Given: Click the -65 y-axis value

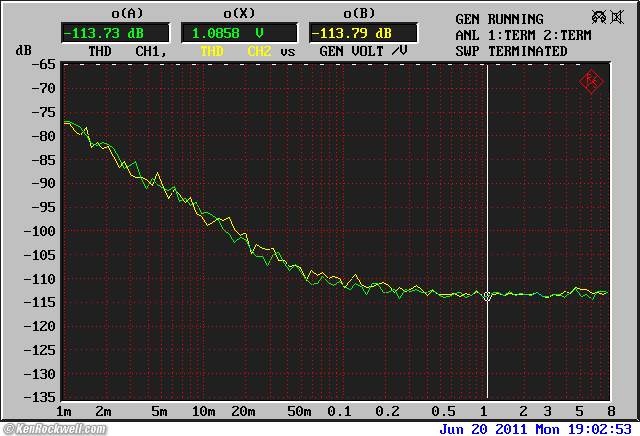Looking at the screenshot, I should [x=43, y=64].
